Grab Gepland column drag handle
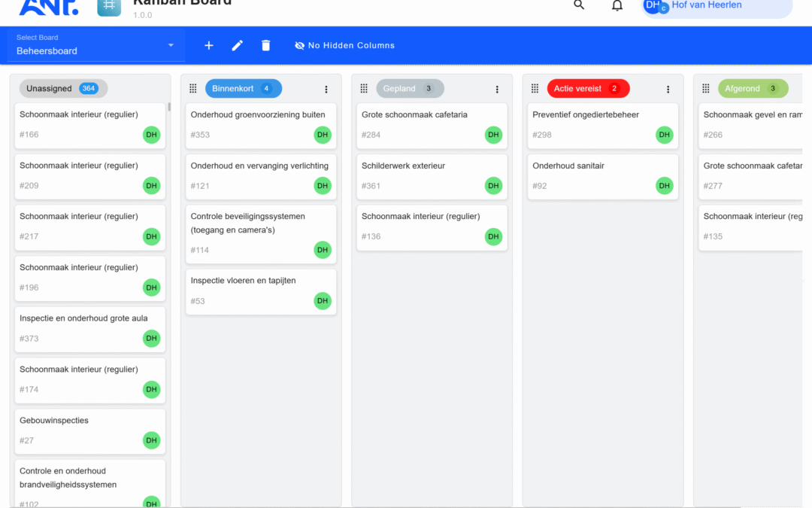 364,89
